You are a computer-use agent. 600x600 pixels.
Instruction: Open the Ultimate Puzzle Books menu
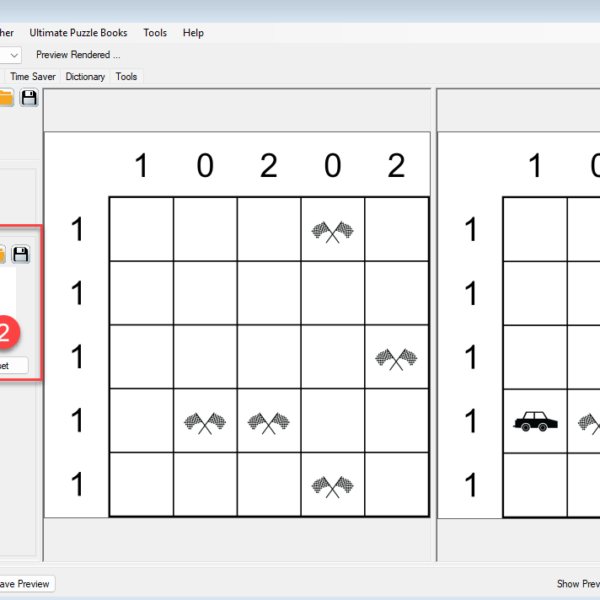(x=78, y=33)
